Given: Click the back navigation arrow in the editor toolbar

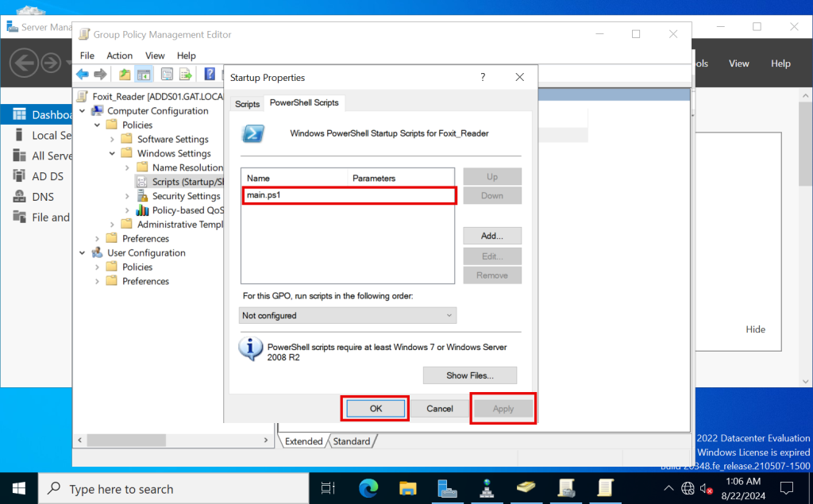Looking at the screenshot, I should coord(82,74).
